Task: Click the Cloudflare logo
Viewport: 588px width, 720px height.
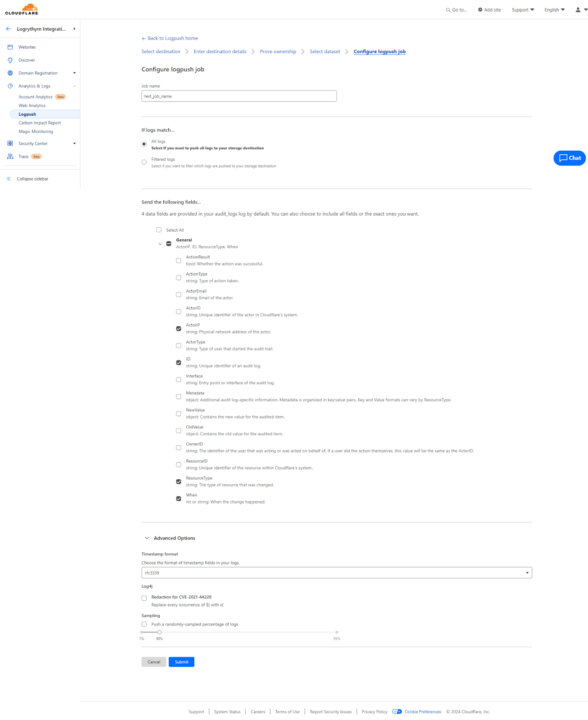Action: (22, 9)
